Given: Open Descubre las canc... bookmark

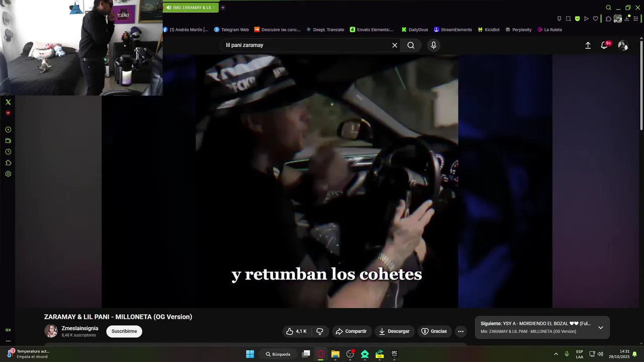Looking at the screenshot, I should click(x=277, y=30).
